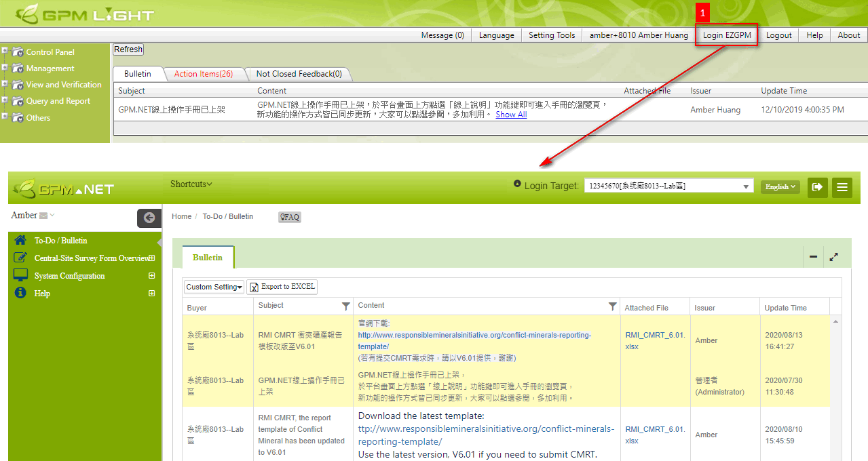This screenshot has width=868, height=461.
Task: Open the GPM.NET hamburger menu
Action: click(842, 186)
